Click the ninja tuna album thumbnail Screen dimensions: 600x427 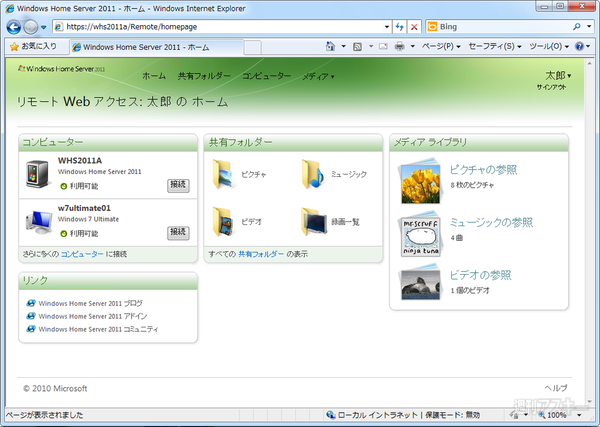pos(420,235)
